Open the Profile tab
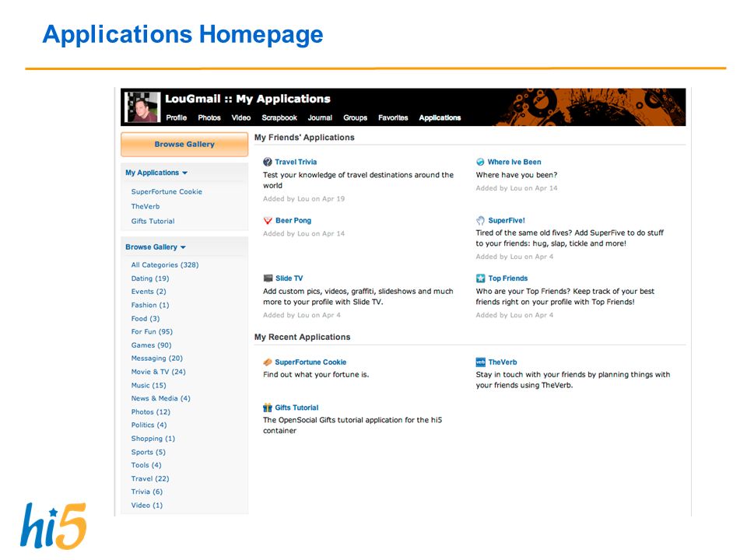 pyautogui.click(x=177, y=117)
